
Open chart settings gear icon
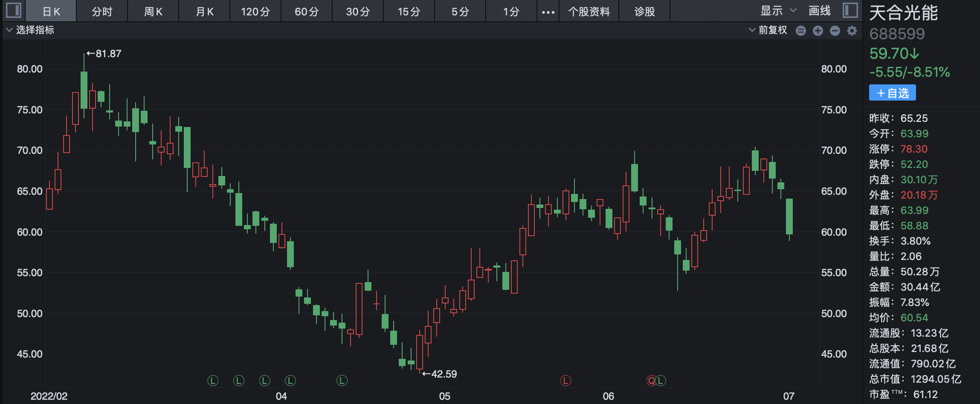[852, 31]
